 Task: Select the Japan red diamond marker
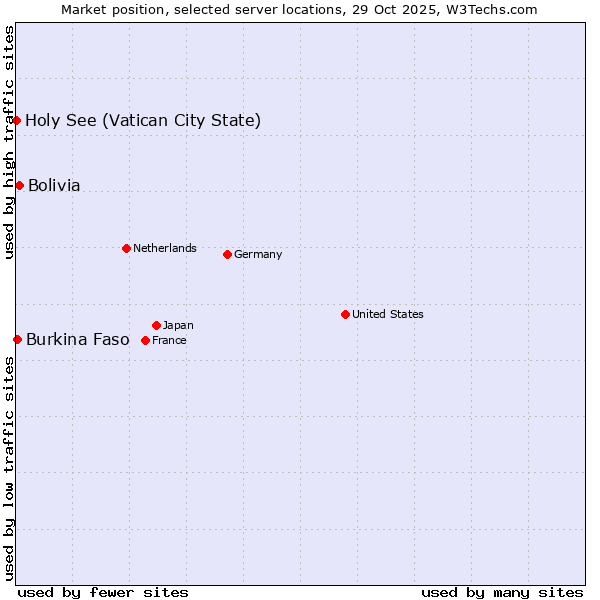point(156,325)
